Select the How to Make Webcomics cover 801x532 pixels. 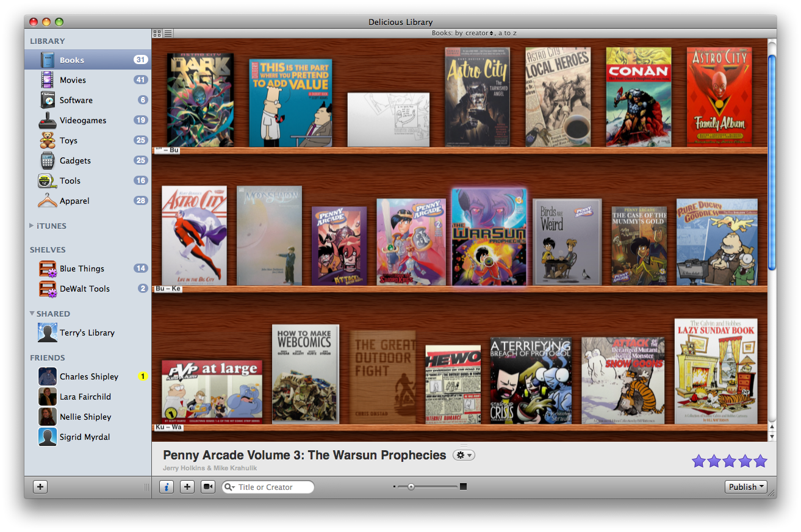click(305, 374)
